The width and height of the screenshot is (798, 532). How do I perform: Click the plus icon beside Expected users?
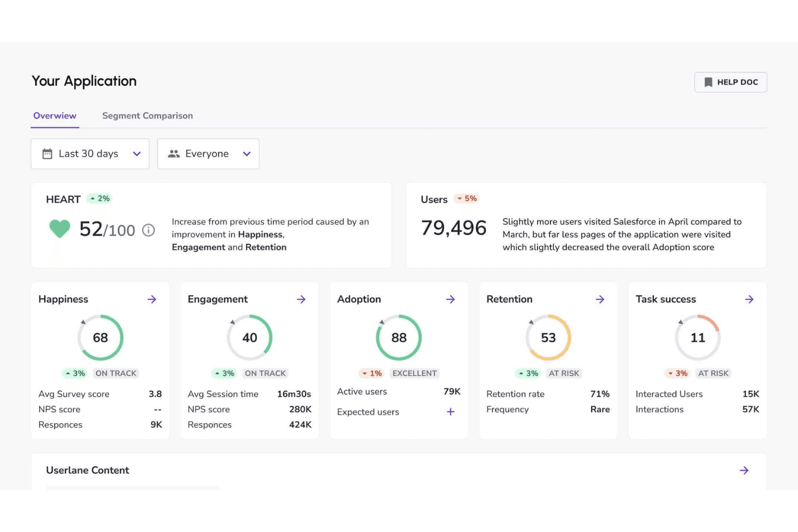point(451,412)
